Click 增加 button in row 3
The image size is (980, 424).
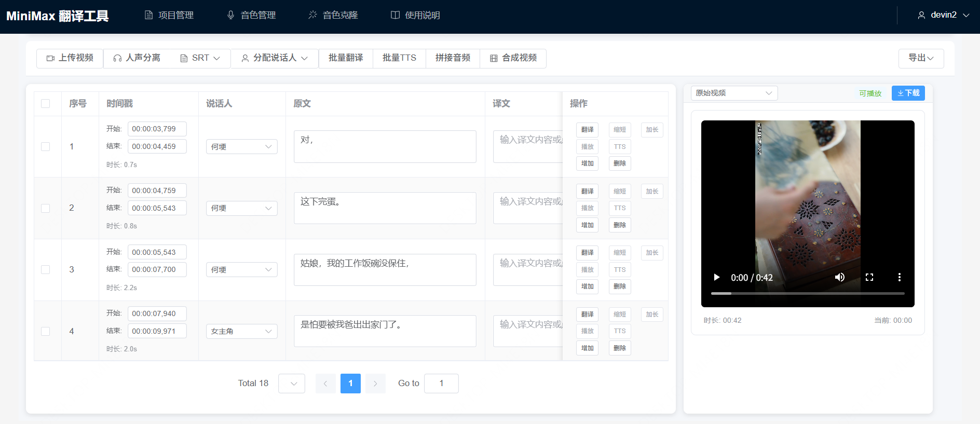click(x=587, y=286)
